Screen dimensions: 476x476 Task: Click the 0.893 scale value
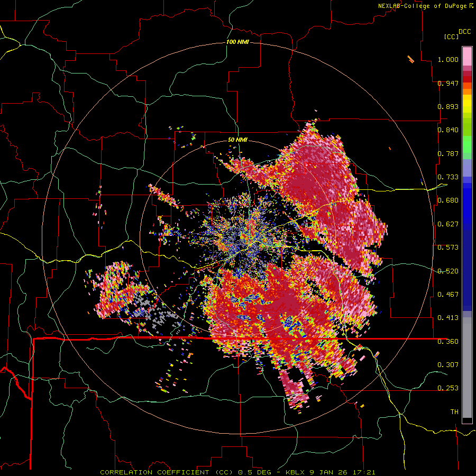(448, 106)
